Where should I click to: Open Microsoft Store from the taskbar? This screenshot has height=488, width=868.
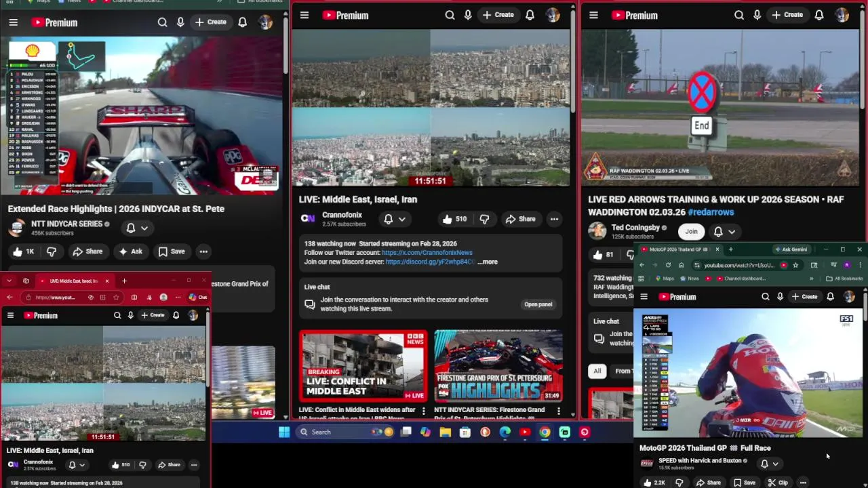465,432
